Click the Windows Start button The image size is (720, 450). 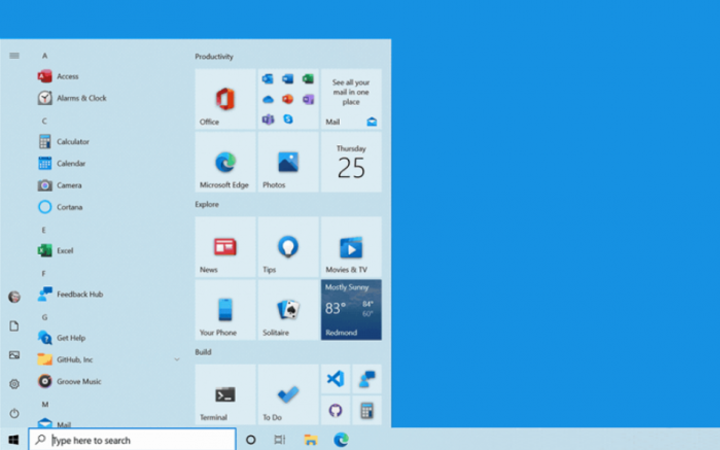tap(14, 439)
